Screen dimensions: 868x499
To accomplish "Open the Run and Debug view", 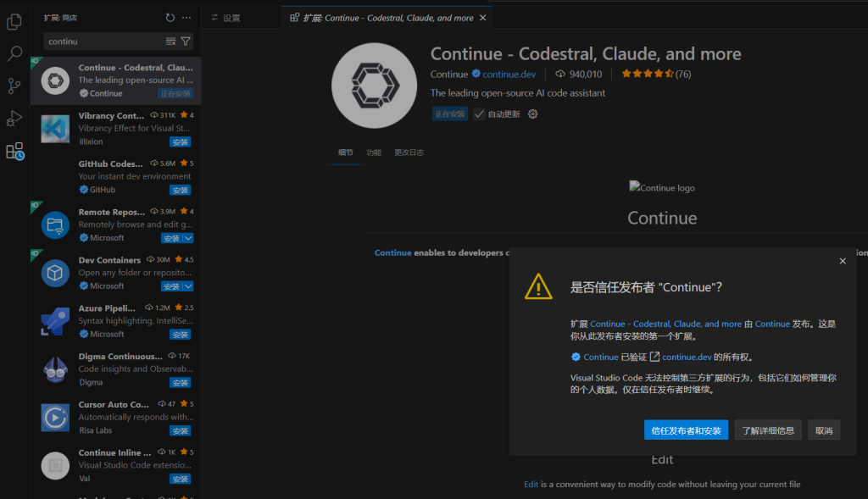I will coord(14,118).
